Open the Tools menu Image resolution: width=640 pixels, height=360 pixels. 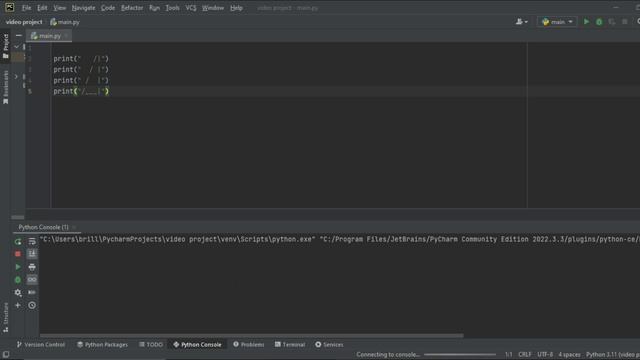pyautogui.click(x=172, y=8)
